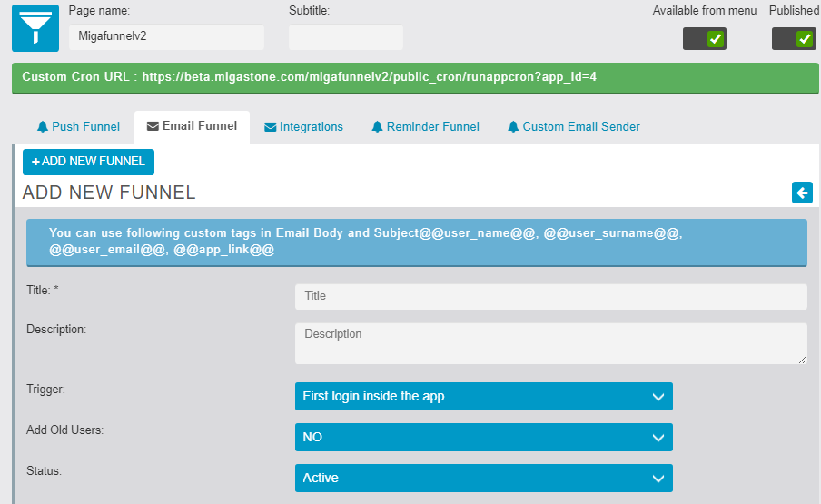Click the envelope icon on Email Funnel

coord(153,126)
